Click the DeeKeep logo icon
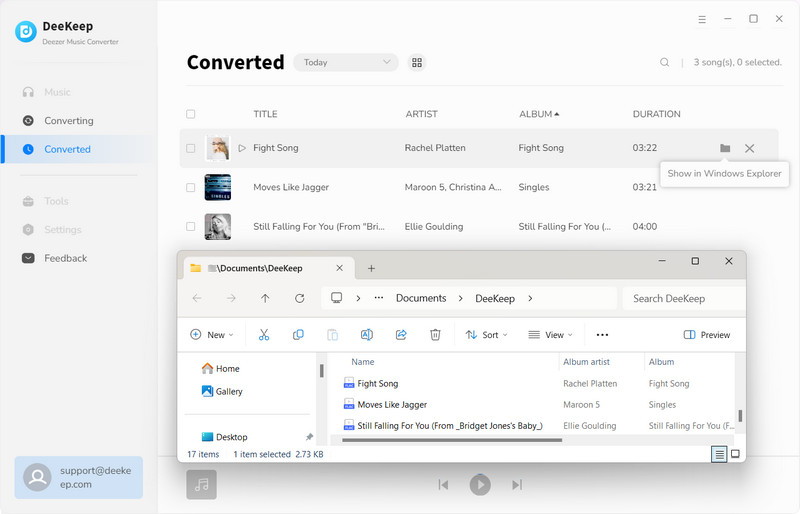This screenshot has width=800, height=514. click(26, 32)
